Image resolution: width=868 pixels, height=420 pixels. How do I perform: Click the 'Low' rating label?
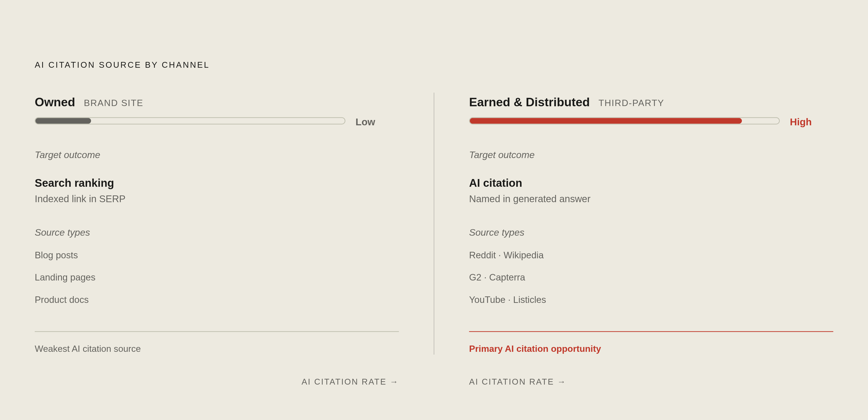coord(365,122)
